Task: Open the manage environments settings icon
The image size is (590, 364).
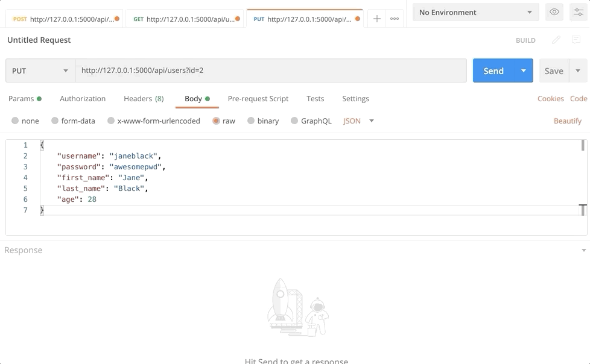Action: coord(577,12)
